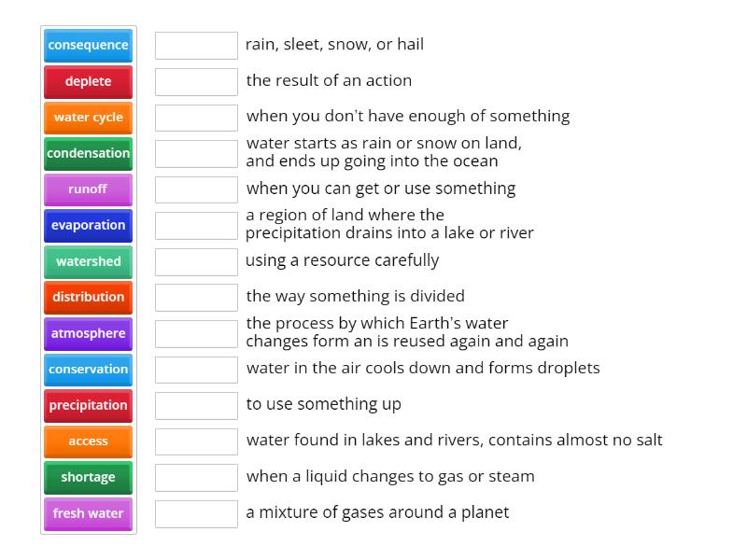Pick the orange 'water cycle' tile
The width and height of the screenshot is (747, 560).
(x=88, y=118)
